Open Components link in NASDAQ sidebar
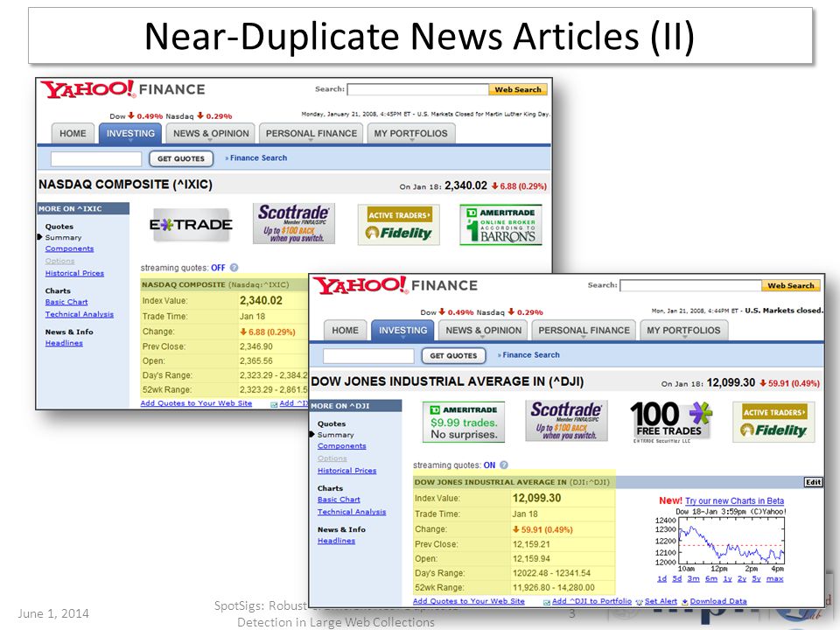Image resolution: width=840 pixels, height=630 pixels. pos(70,248)
